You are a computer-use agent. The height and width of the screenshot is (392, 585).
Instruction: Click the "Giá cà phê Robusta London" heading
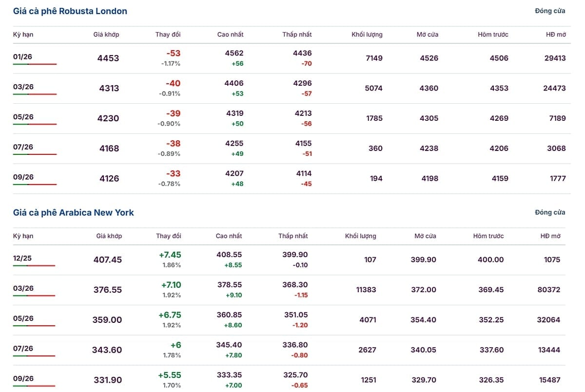[70, 11]
